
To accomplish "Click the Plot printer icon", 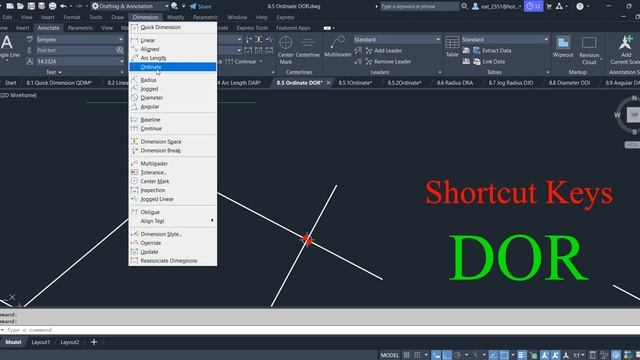I will click(x=53, y=6).
